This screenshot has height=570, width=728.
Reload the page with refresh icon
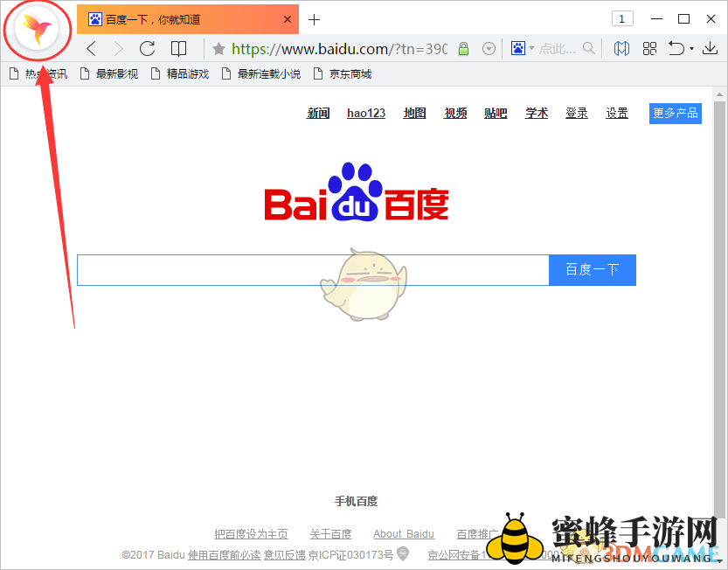(x=147, y=48)
